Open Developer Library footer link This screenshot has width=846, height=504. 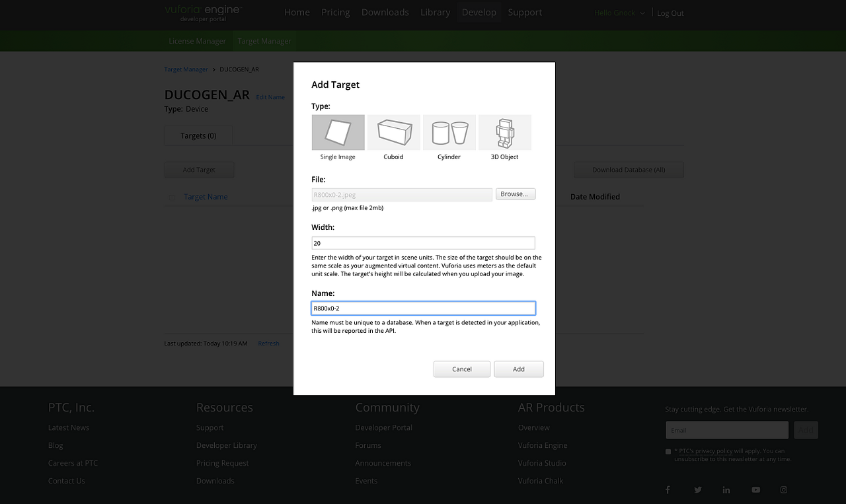[227, 445]
